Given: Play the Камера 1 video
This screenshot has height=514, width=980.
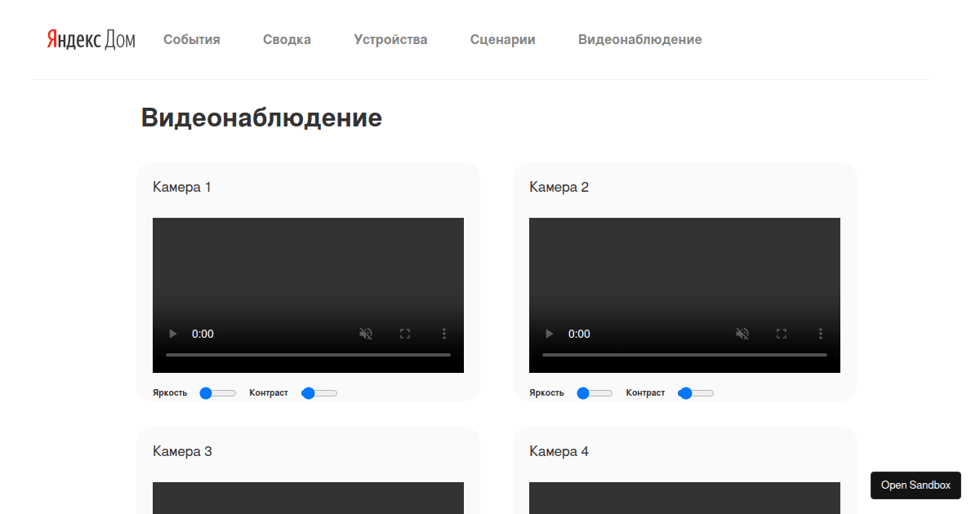Looking at the screenshot, I should pos(172,334).
